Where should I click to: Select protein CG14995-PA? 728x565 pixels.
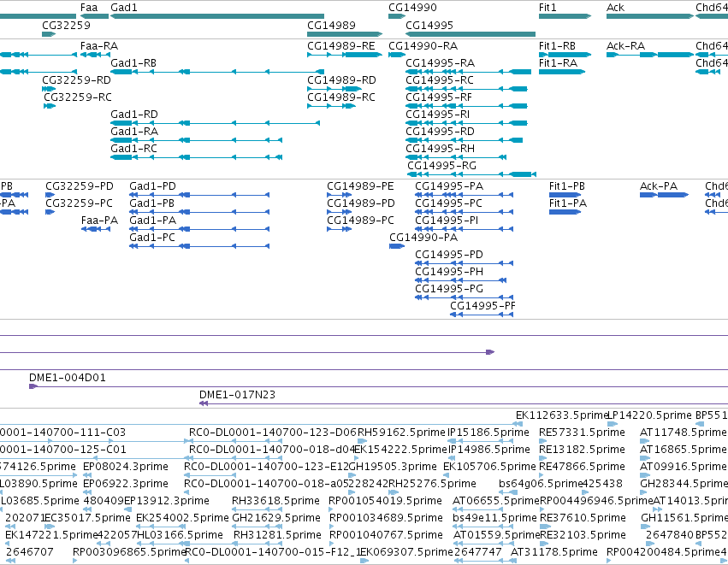coord(449,186)
